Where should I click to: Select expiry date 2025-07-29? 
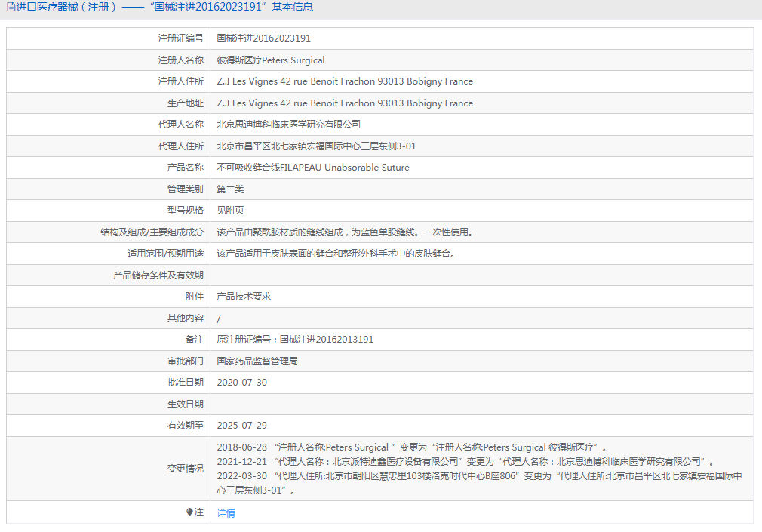tap(242, 426)
